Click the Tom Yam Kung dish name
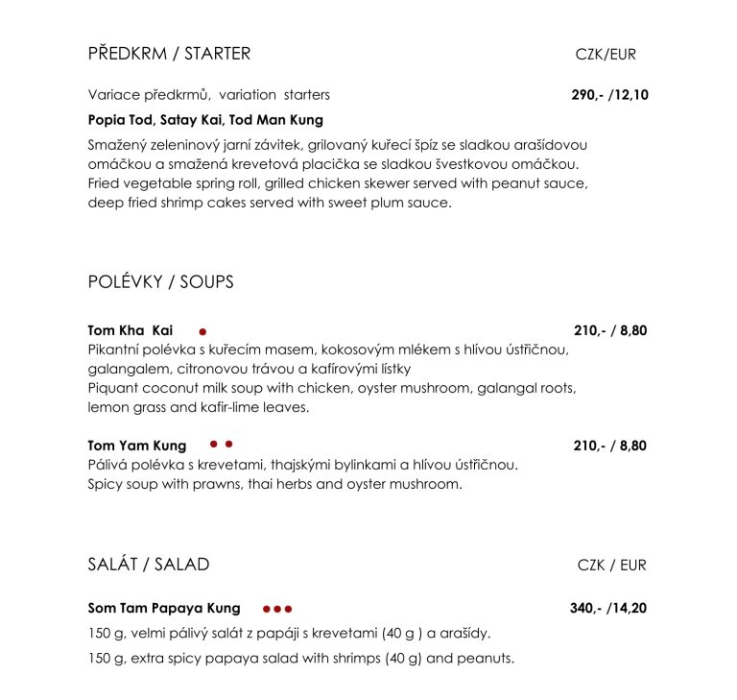 136,446
